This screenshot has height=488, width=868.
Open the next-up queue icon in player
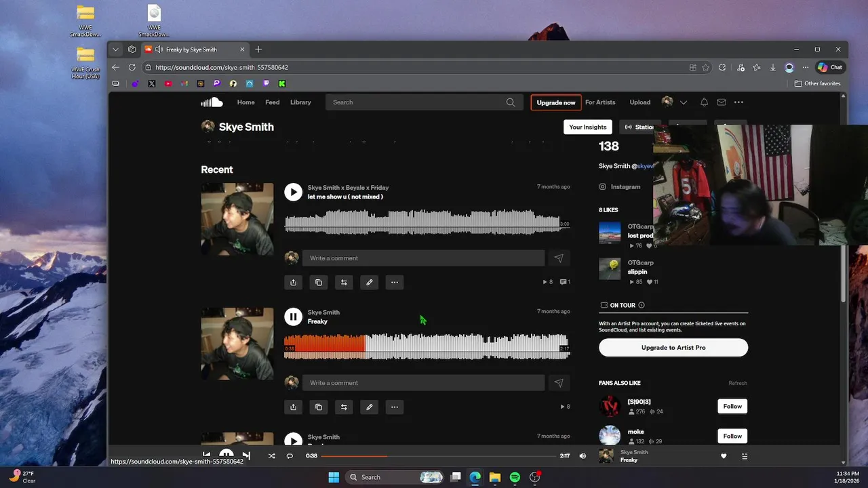(745, 456)
